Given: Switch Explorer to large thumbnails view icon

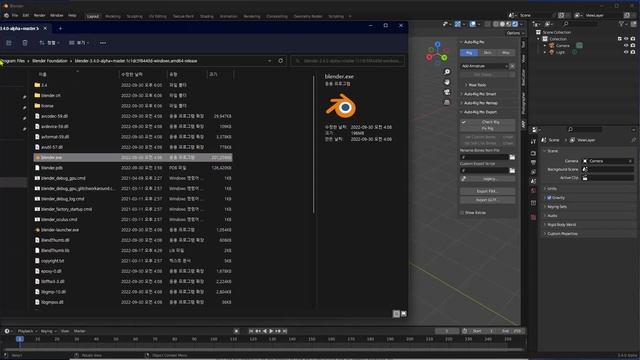Looking at the screenshot, I should [x=404, y=313].
